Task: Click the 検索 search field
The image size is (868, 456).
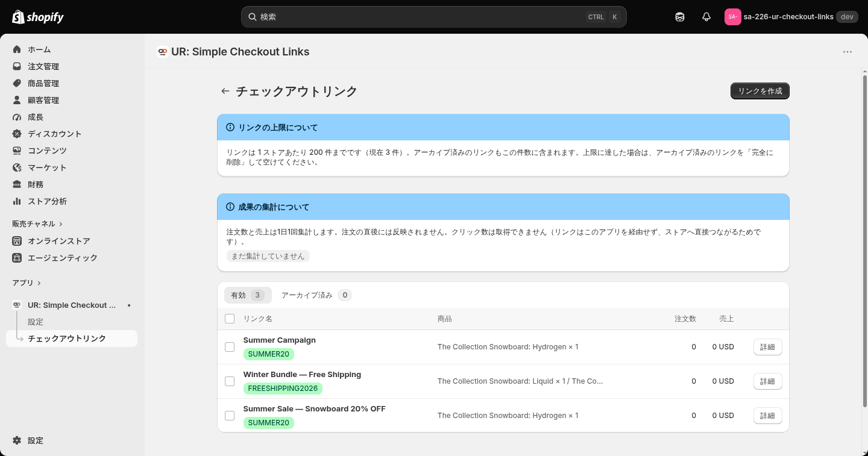Action: (434, 17)
